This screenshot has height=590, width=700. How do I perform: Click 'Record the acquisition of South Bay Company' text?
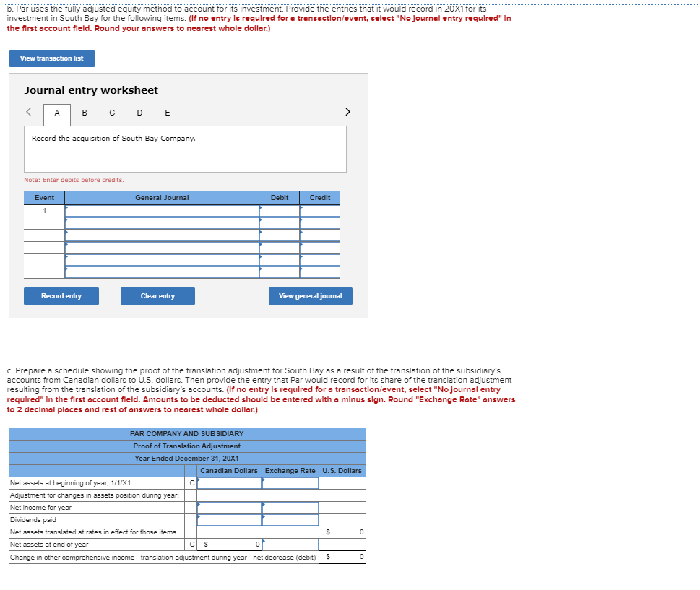[113, 139]
